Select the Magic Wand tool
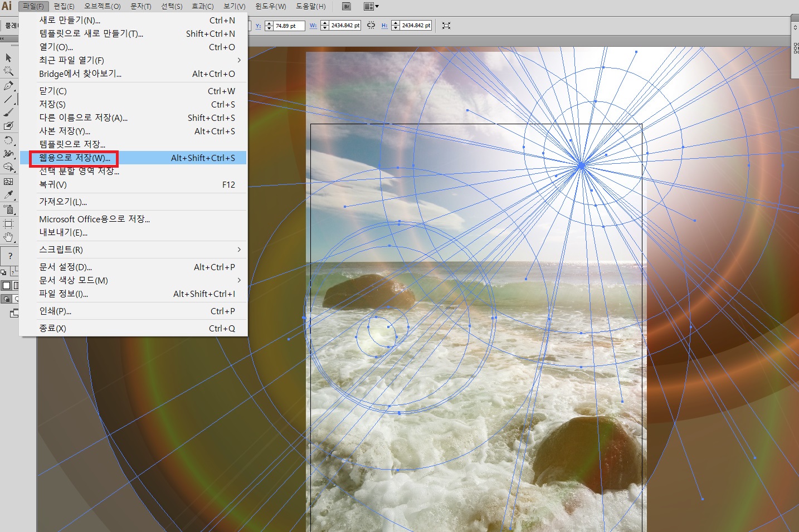Screen dimensions: 799x532 [x=8, y=71]
